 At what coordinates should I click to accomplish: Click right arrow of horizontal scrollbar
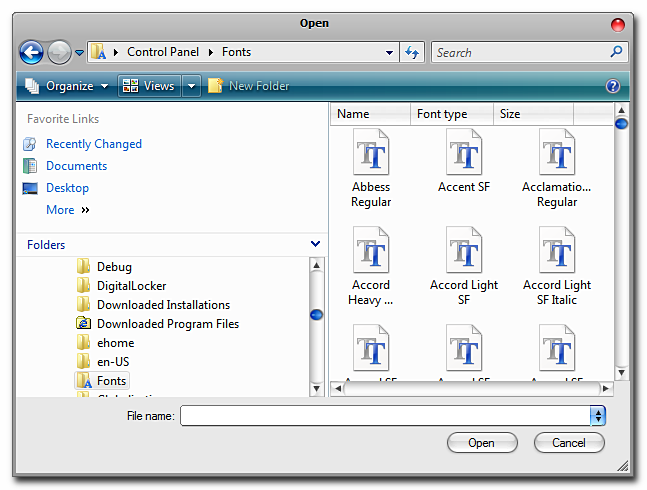[x=606, y=388]
